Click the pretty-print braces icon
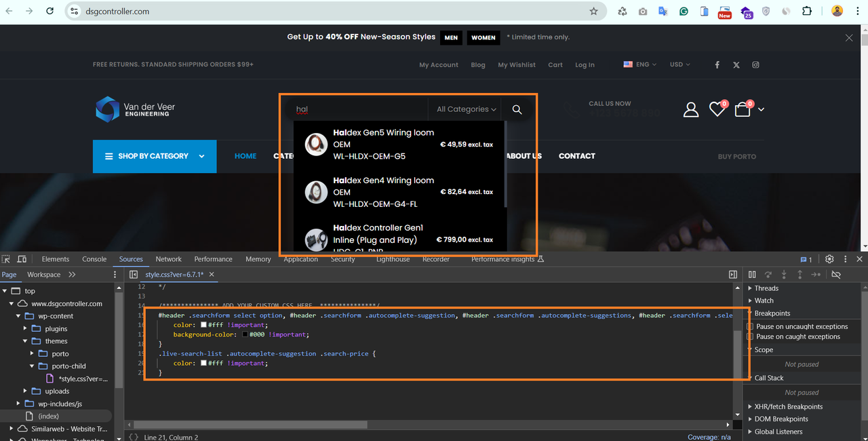This screenshot has width=868, height=441. tap(134, 437)
